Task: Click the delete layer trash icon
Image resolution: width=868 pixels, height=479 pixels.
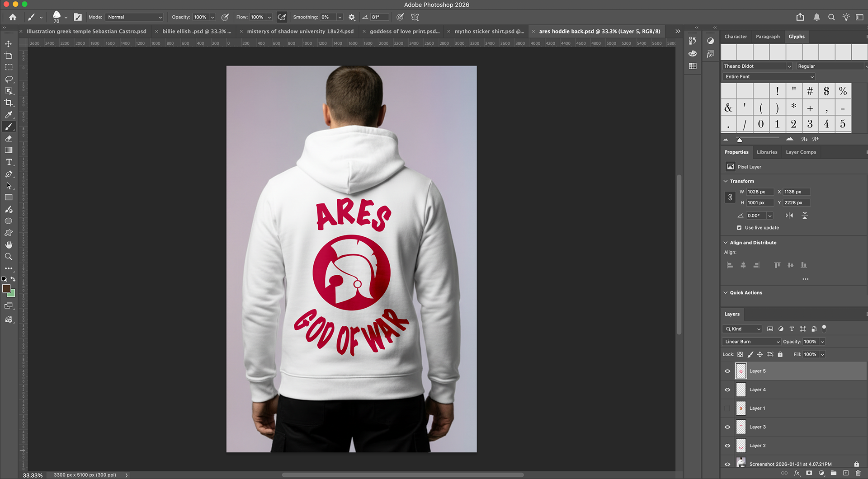Action: click(x=858, y=473)
